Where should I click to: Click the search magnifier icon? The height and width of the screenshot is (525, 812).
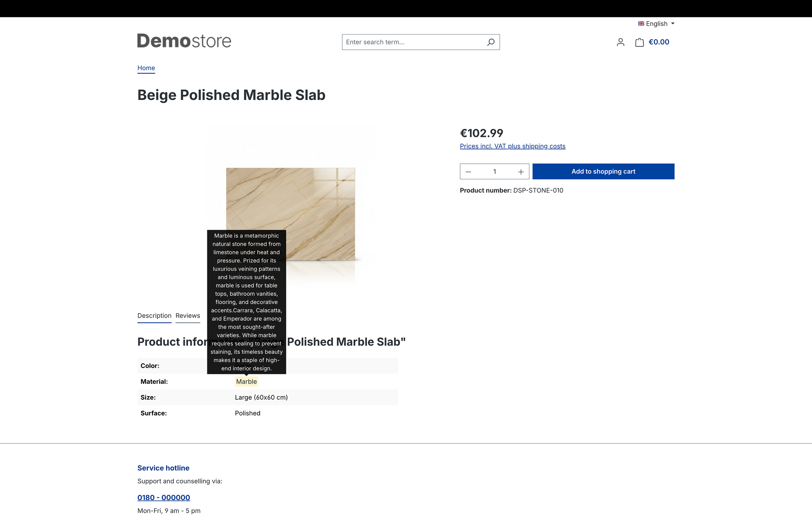click(x=491, y=42)
